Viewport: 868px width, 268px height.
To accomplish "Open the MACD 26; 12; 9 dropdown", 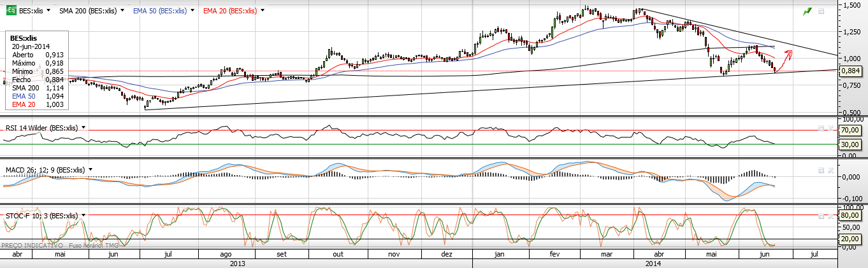I will point(90,170).
